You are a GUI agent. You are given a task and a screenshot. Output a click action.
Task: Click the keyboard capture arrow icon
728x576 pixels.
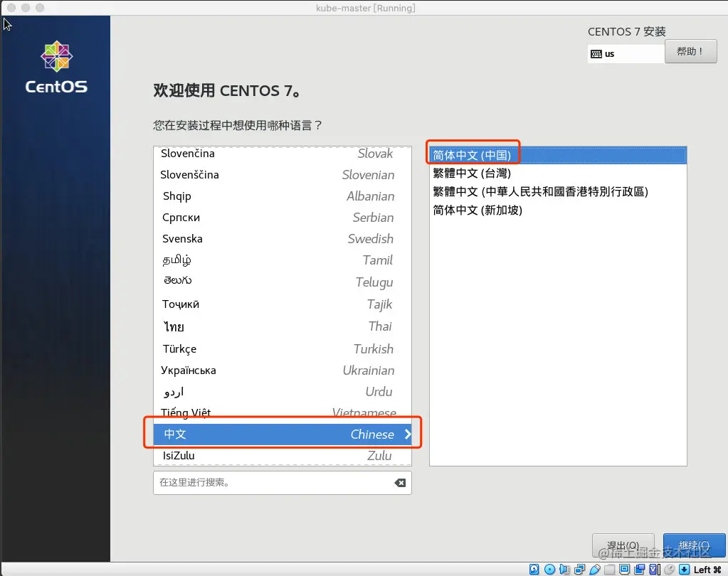(685, 569)
